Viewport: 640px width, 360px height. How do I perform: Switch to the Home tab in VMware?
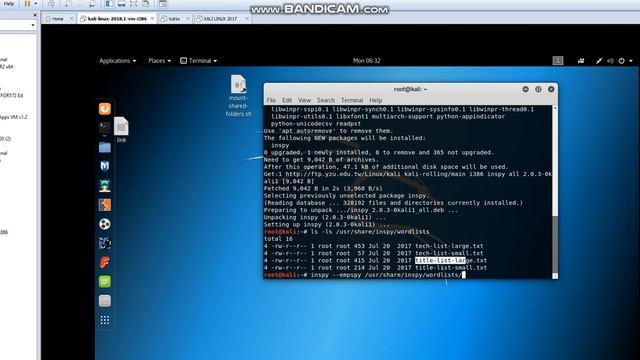click(58, 19)
